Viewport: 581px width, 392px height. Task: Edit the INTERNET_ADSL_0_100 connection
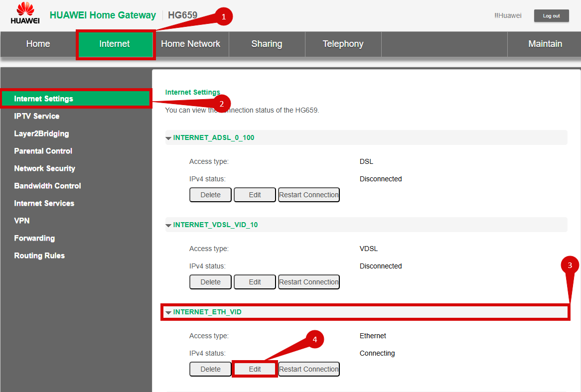(255, 195)
